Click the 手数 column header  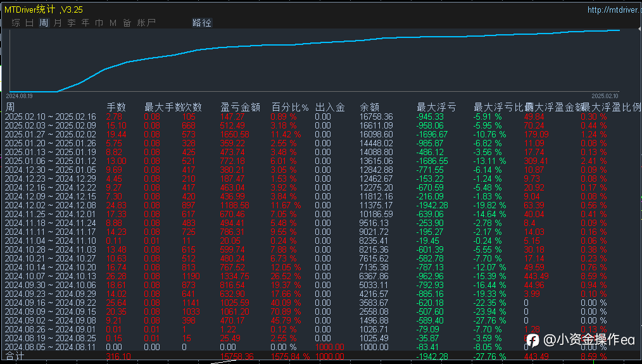(x=116, y=107)
